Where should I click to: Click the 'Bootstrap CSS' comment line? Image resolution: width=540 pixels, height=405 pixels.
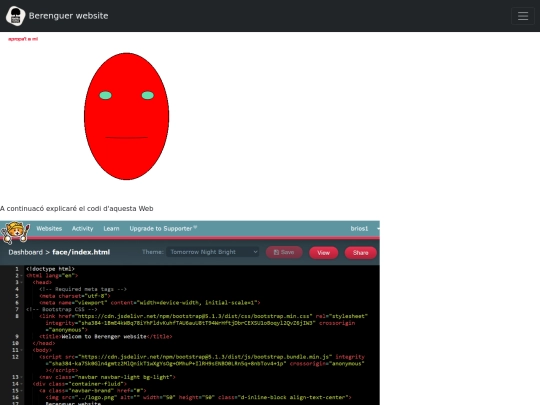click(62, 309)
